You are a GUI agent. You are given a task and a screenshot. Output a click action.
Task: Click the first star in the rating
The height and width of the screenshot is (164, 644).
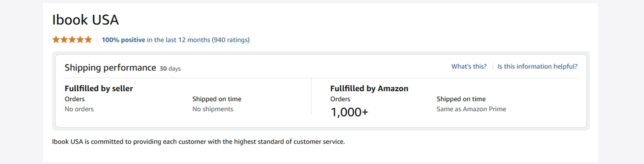56,40
